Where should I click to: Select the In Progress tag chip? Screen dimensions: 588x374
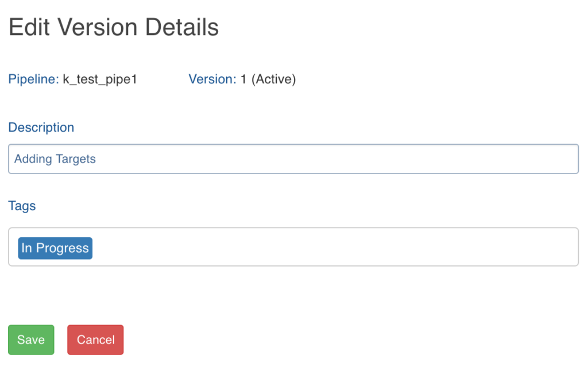(x=55, y=248)
